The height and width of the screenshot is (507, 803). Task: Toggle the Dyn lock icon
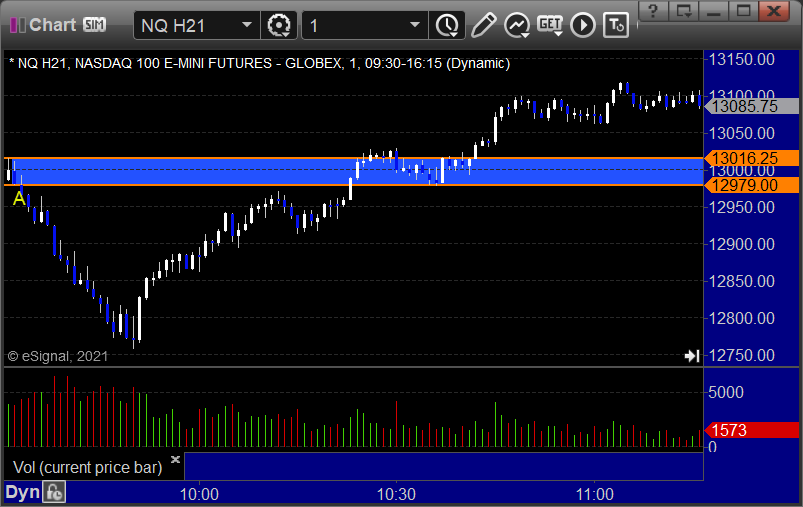(54, 493)
